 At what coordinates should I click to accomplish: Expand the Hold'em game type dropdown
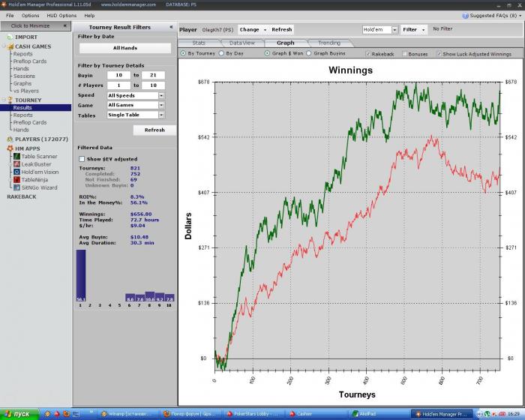378,30
